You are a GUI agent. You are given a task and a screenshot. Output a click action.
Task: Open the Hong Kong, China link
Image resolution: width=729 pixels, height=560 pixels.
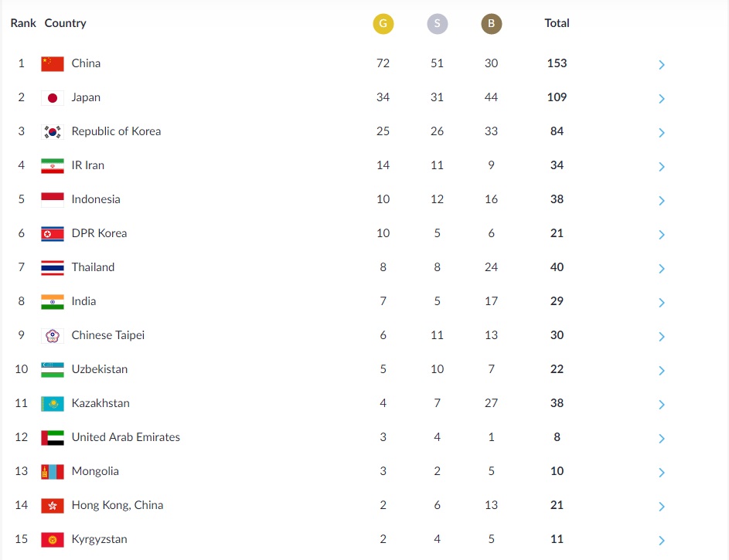pos(118,505)
